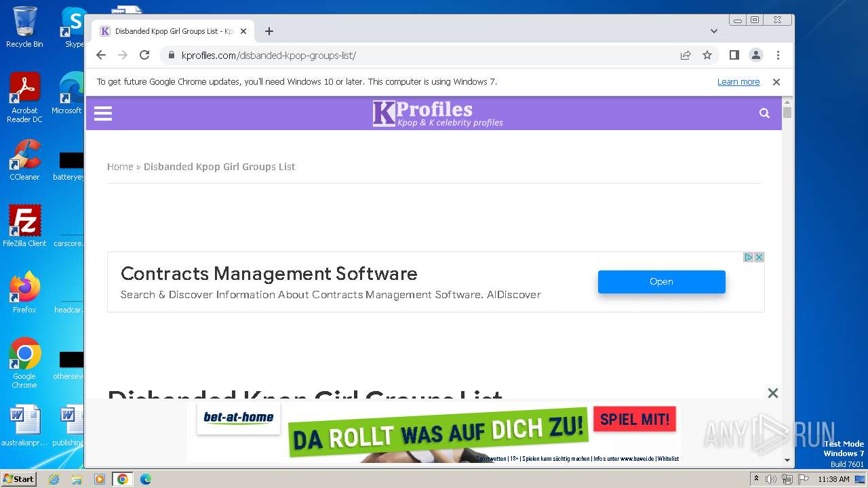
Task: Open File Explorer in taskbar
Action: [x=77, y=479]
